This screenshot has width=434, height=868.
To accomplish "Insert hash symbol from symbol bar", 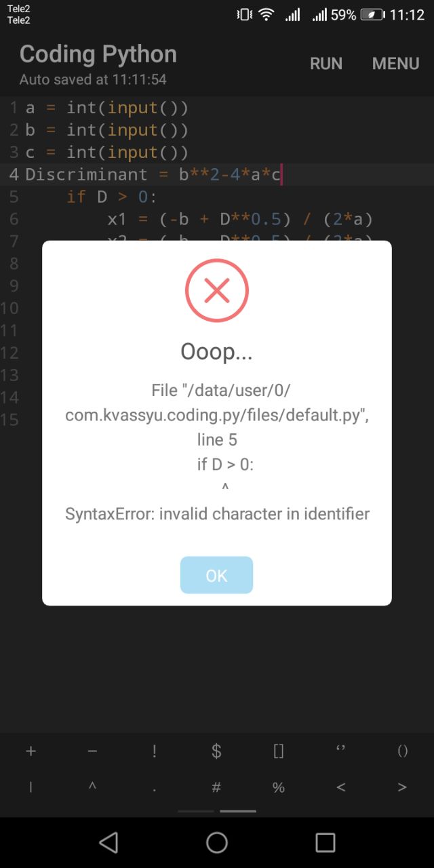I will point(216,787).
